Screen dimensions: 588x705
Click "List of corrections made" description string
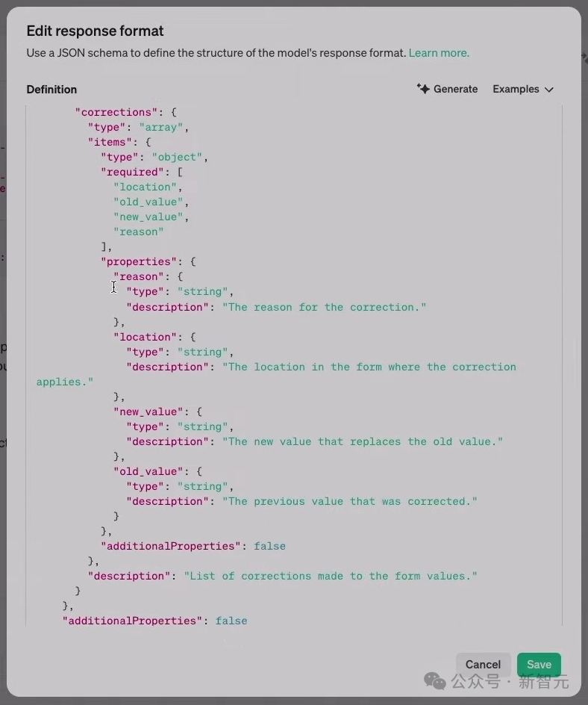point(331,576)
